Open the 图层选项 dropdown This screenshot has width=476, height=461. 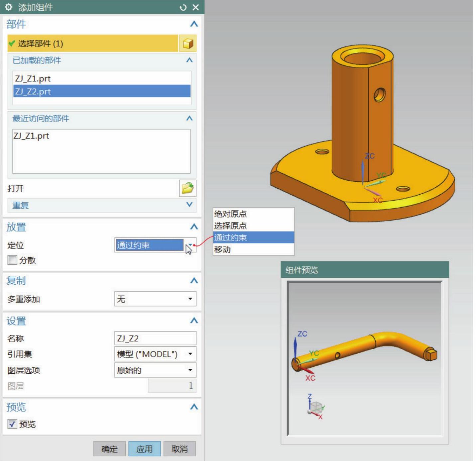156,370
